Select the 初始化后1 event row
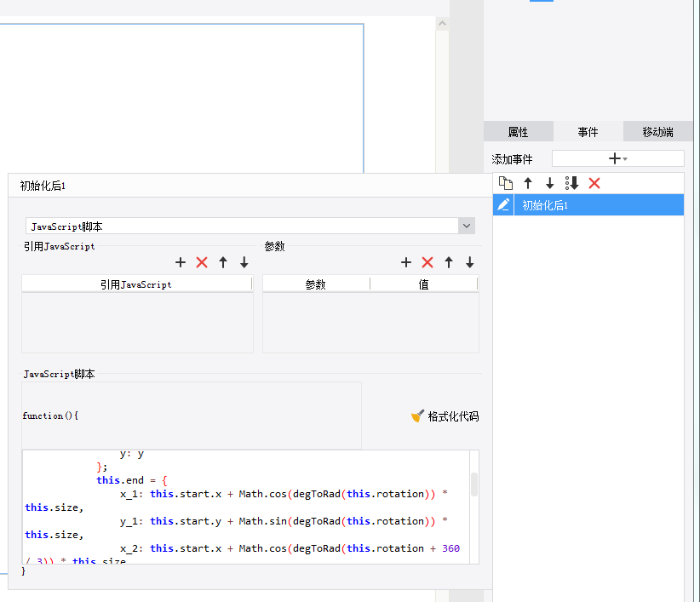700x602 pixels. (599, 205)
